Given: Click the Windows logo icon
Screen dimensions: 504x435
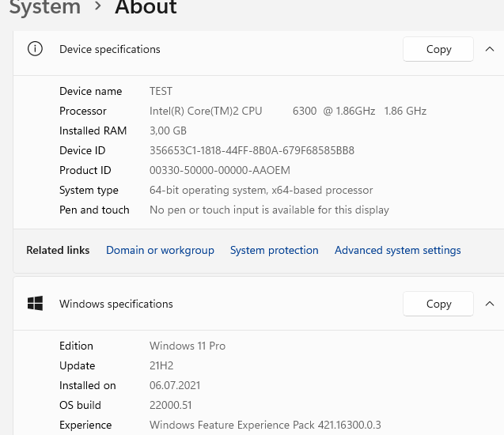Looking at the screenshot, I should pyautogui.click(x=35, y=304).
